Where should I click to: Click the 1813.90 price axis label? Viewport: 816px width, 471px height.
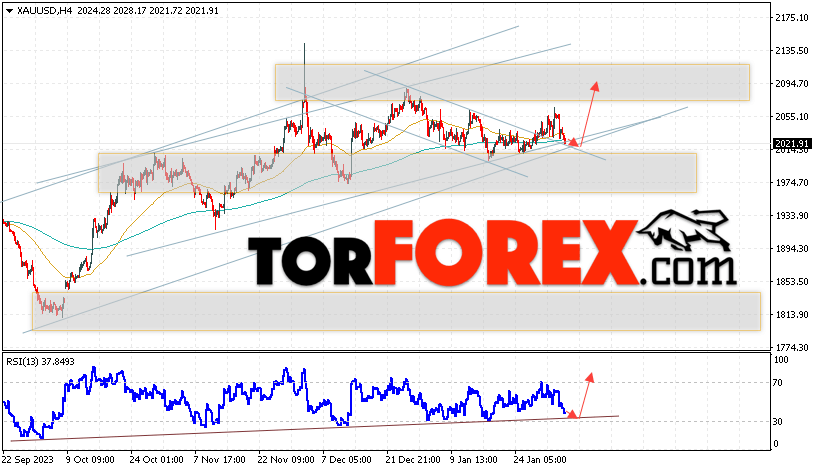point(792,314)
